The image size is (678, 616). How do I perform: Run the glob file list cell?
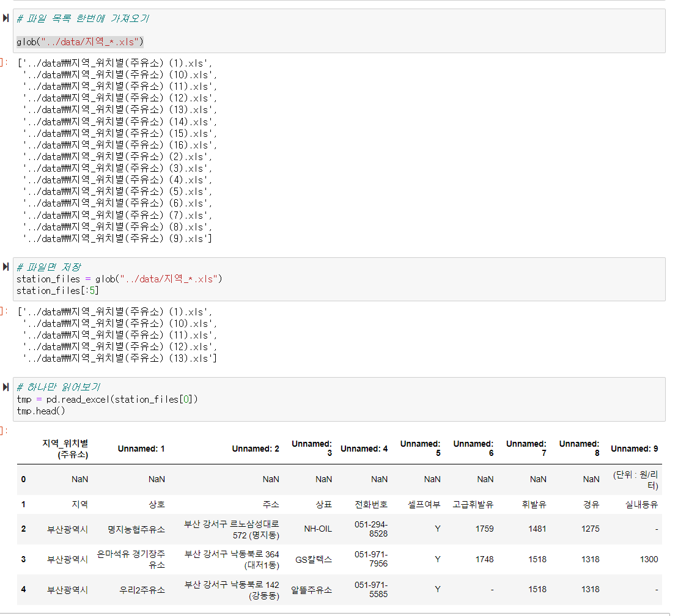tap(6, 18)
